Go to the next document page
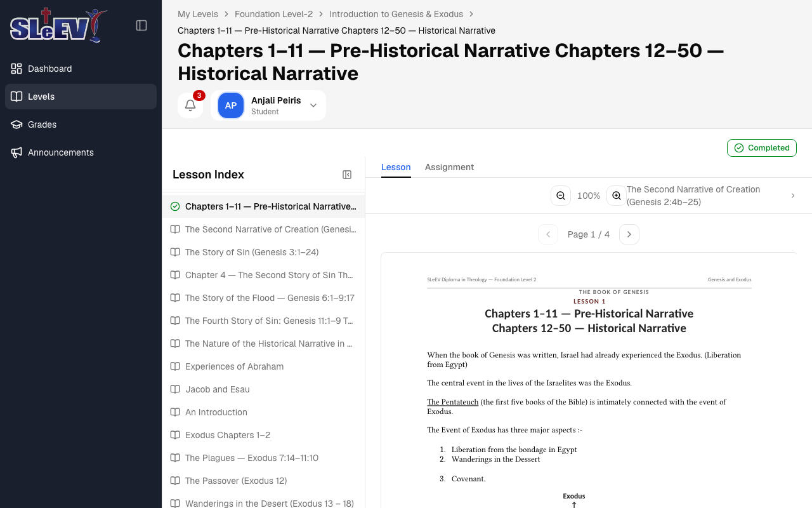Image resolution: width=812 pixels, height=508 pixels. click(629, 234)
